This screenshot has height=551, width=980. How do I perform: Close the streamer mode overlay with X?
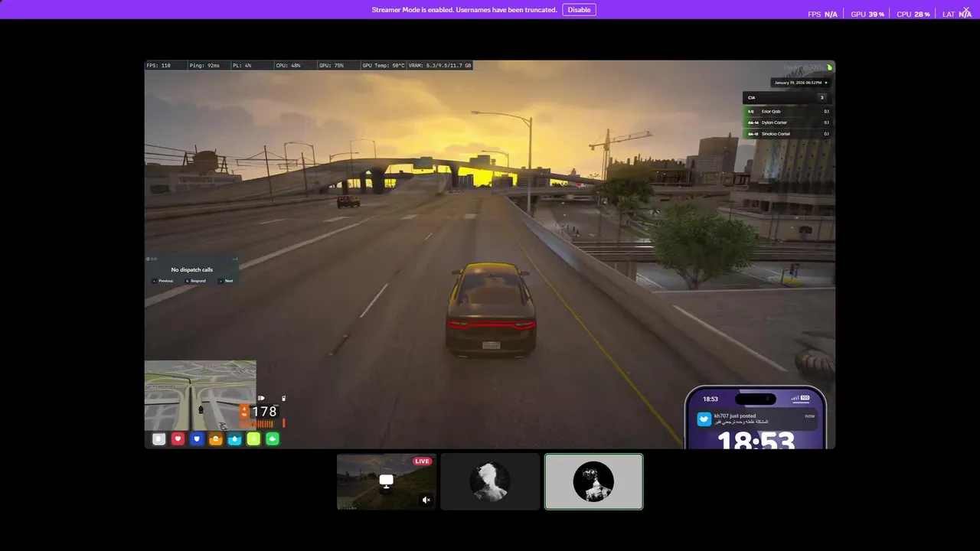tap(966, 10)
